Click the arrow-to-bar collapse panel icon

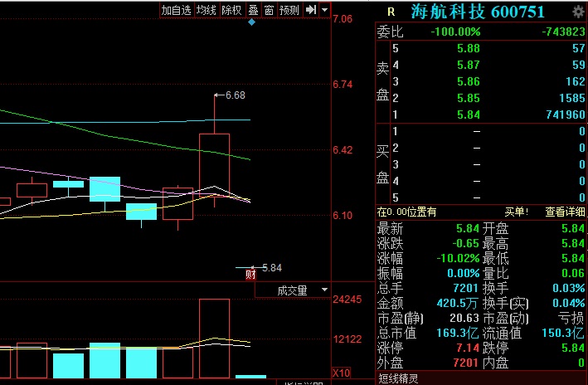312,10
